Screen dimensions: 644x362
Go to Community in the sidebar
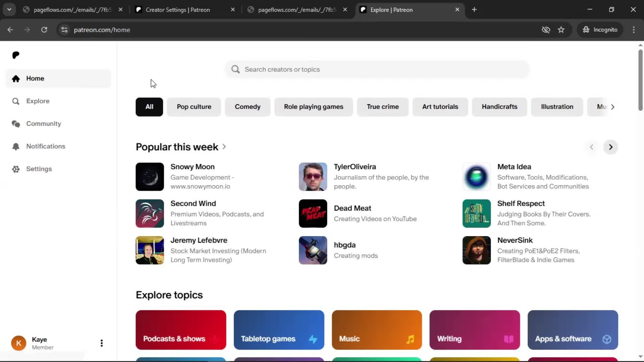pyautogui.click(x=58, y=124)
